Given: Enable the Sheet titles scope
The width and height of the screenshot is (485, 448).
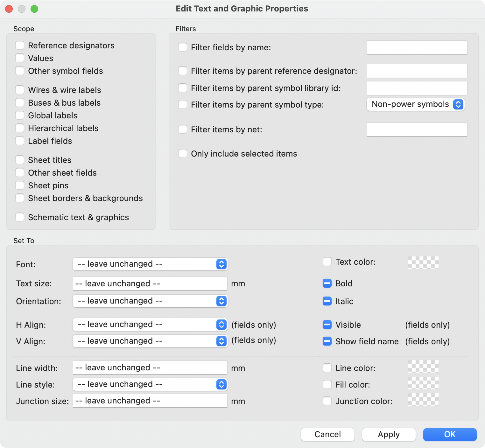Looking at the screenshot, I should tap(20, 160).
